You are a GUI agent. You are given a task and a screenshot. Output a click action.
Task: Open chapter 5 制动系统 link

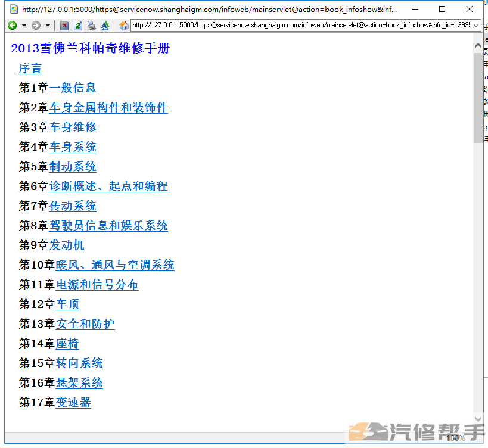[x=73, y=167]
